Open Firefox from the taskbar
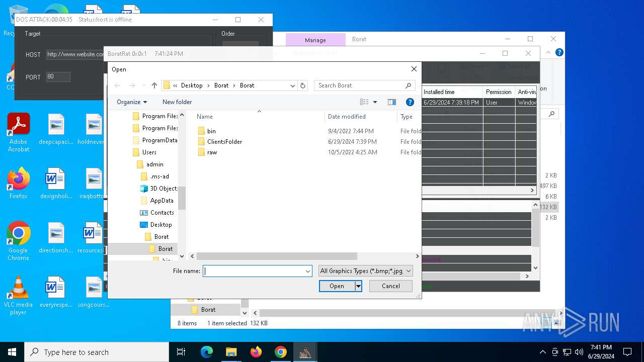 coord(256,352)
